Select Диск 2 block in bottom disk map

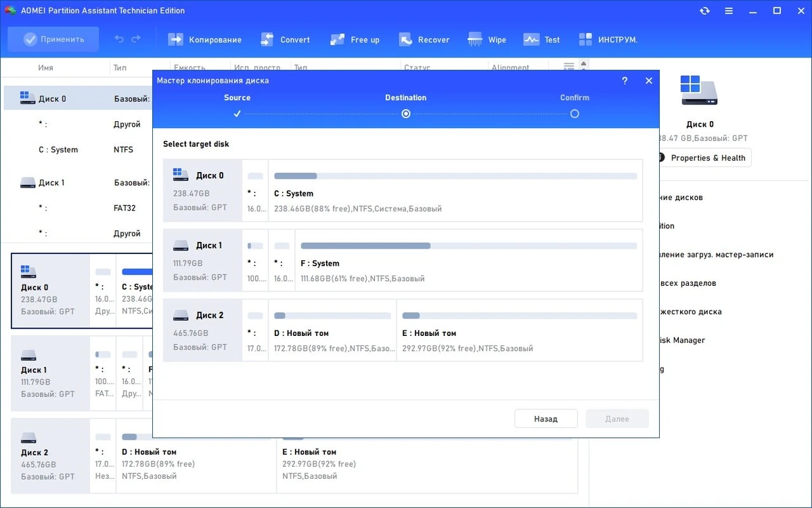click(51, 455)
